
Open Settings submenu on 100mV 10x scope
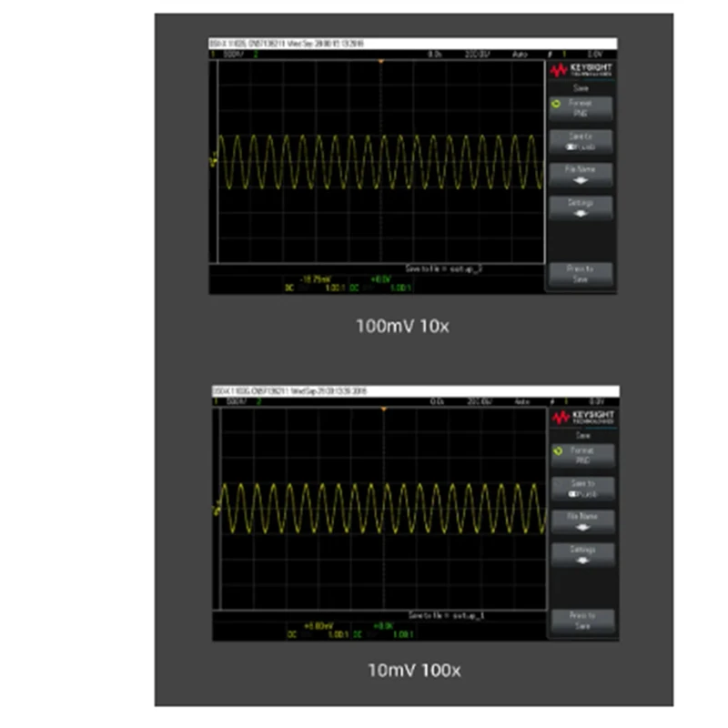(581, 207)
